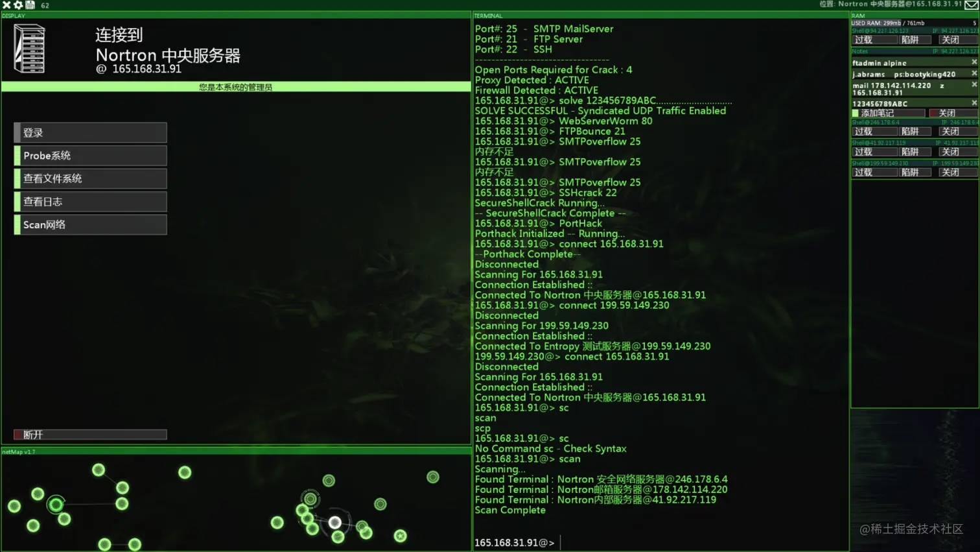Click 'No Command sc - Check Syntax' line

[x=550, y=449]
